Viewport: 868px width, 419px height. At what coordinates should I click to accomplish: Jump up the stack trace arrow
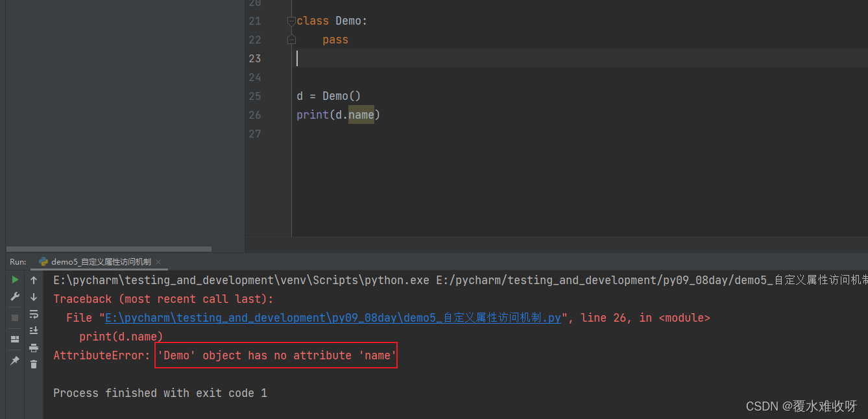[34, 280]
